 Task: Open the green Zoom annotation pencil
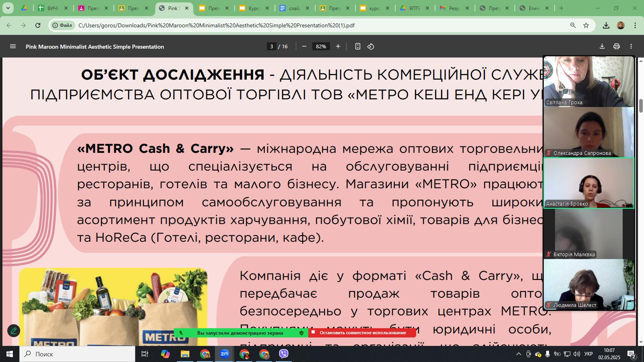[x=14, y=331]
